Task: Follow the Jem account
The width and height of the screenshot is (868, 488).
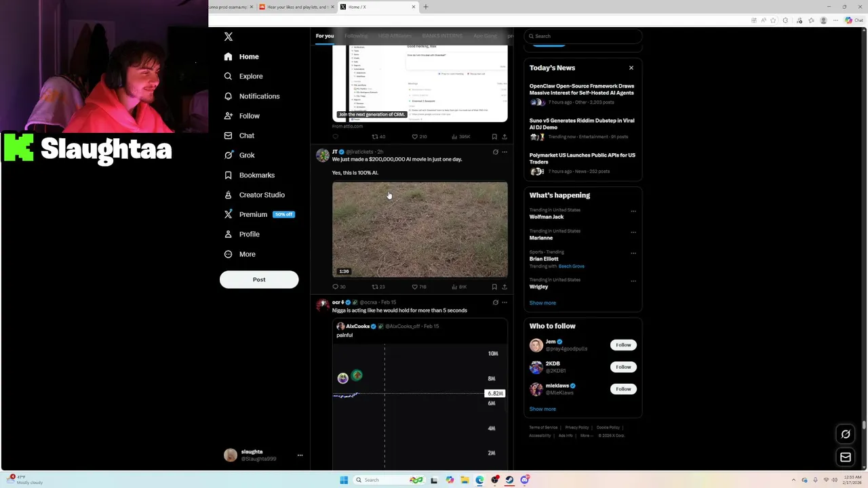Action: [623, 345]
